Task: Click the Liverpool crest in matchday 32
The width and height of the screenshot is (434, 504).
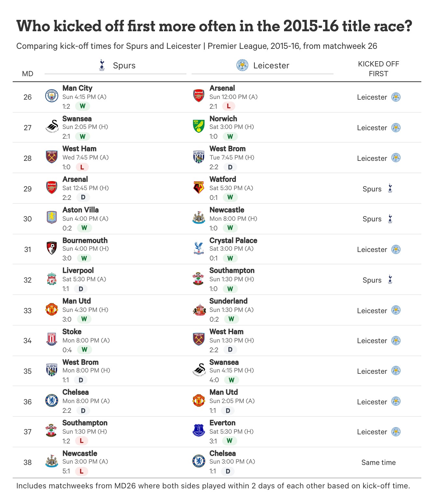Action: [52, 279]
